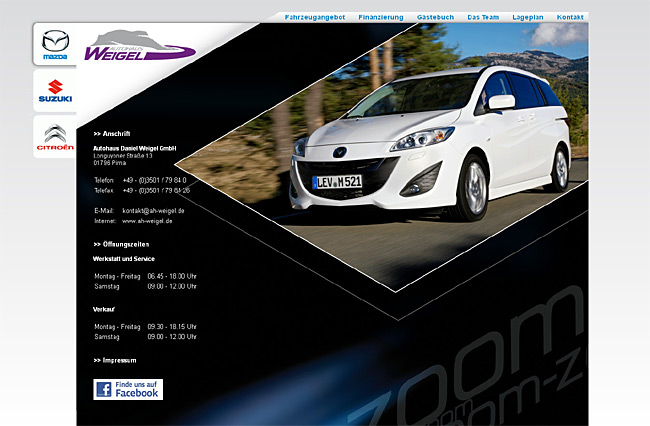Viewport: 650px width, 426px height.
Task: Click the kontakt@ah-weigel.de email address
Action: [153, 211]
